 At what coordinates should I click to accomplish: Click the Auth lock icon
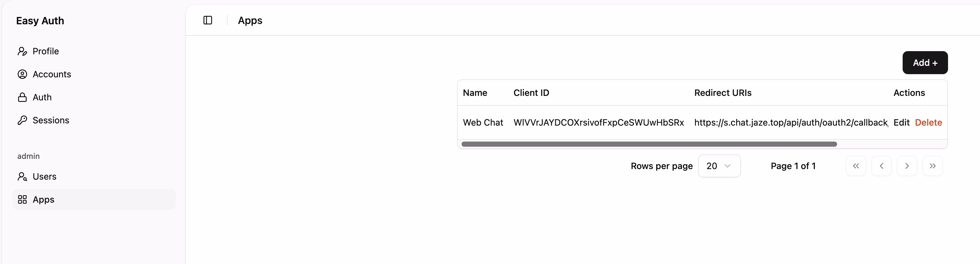coord(22,97)
